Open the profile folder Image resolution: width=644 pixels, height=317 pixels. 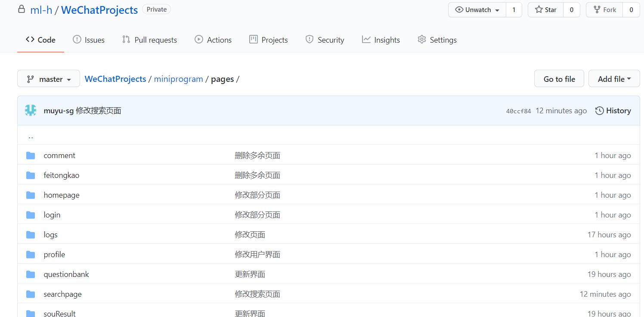pyautogui.click(x=54, y=255)
